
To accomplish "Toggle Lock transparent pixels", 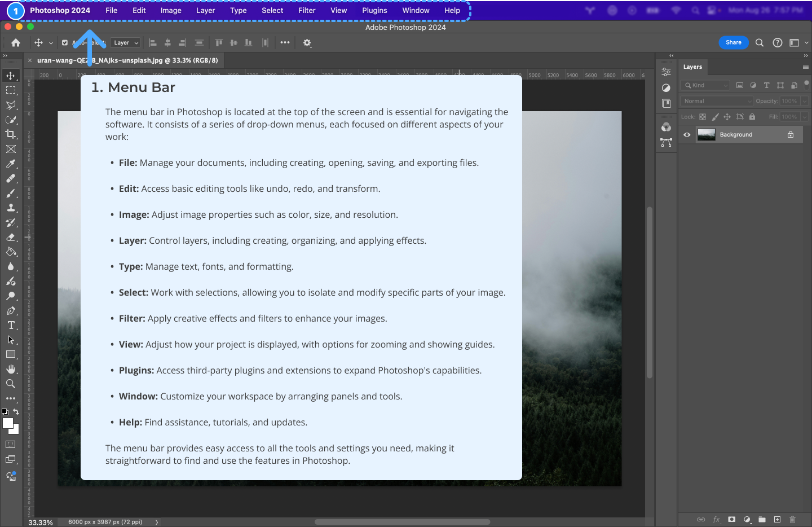I will coord(703,117).
